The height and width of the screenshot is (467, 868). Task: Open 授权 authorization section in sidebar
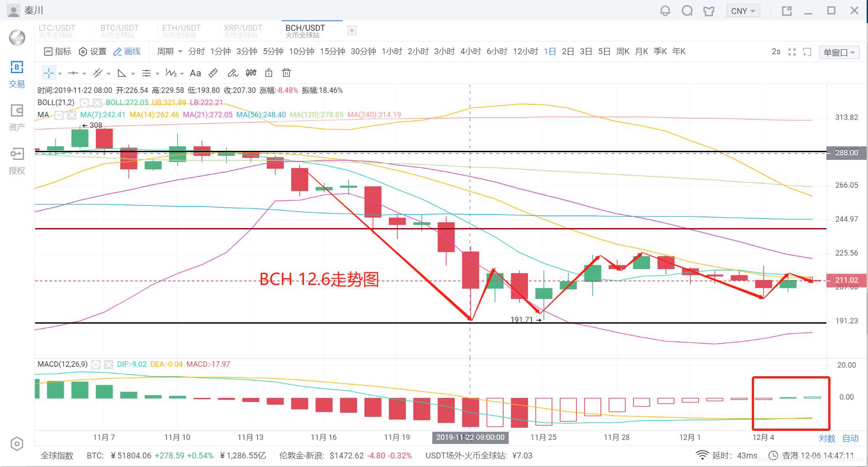click(x=17, y=161)
